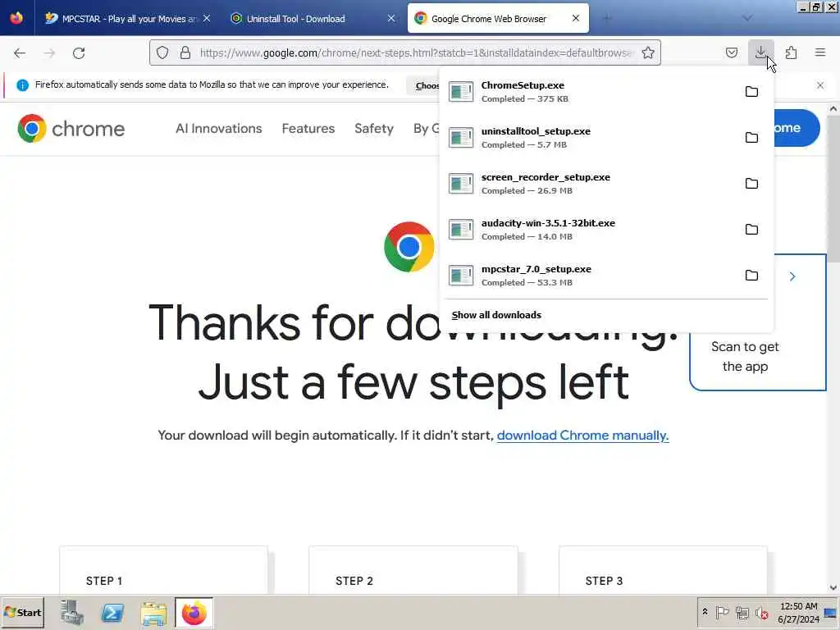
Task: Dismiss the Firefox data notification bar
Action: [x=820, y=85]
